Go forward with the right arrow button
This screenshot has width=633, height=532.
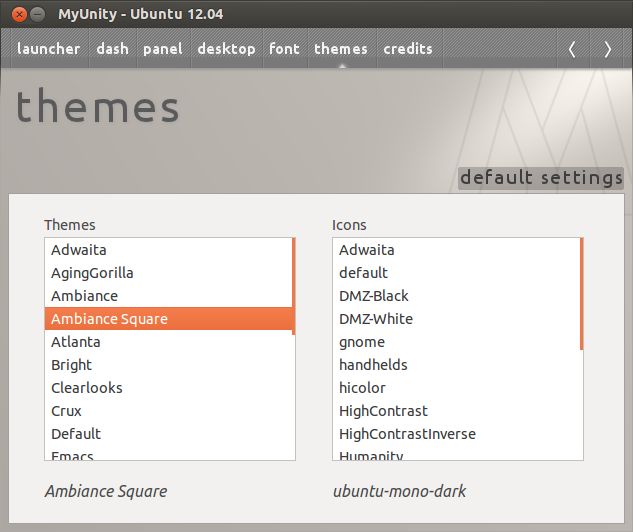point(607,50)
